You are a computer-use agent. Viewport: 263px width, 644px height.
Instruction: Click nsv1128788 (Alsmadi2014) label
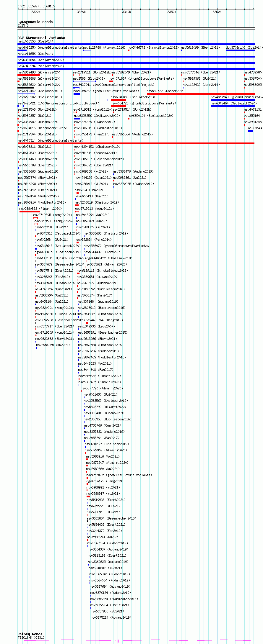[x=104, y=47]
